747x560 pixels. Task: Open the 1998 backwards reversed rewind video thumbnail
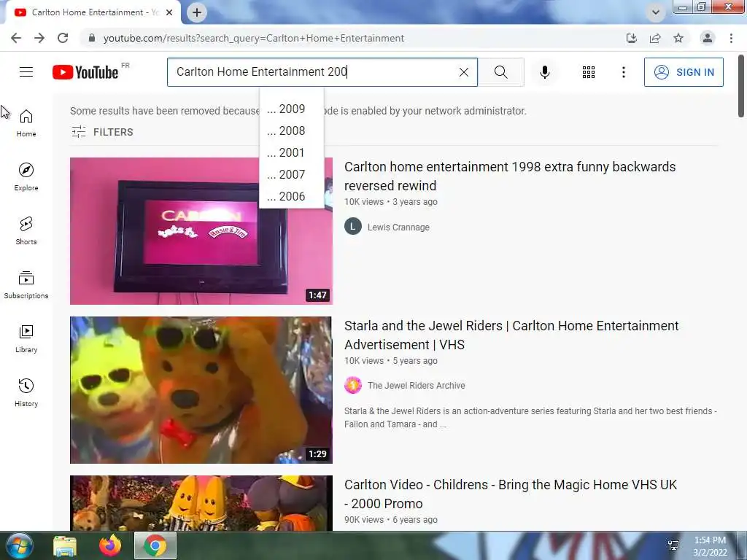click(201, 231)
